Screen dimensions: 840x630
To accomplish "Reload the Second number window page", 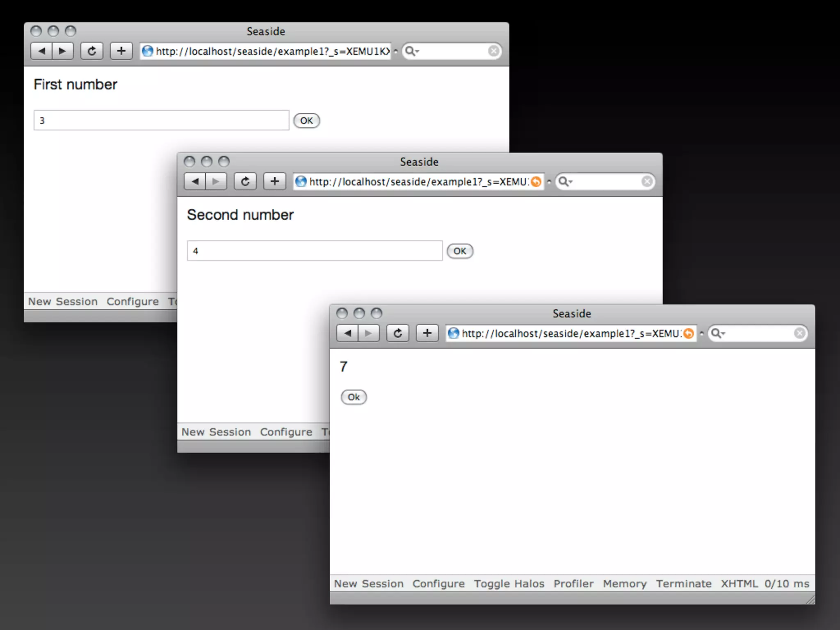I will tap(245, 182).
